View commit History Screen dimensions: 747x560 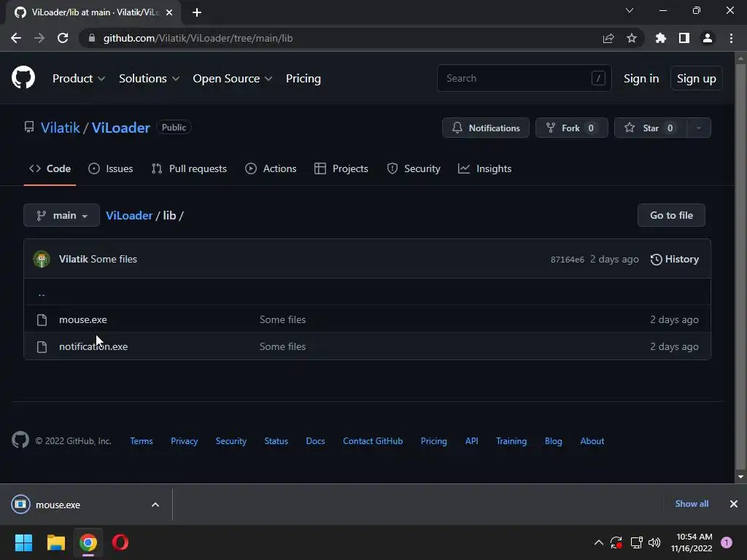point(675,259)
